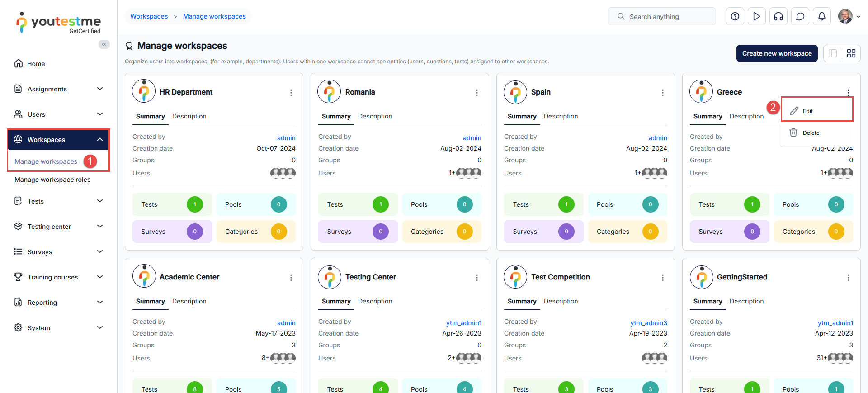The height and width of the screenshot is (393, 868).
Task: Open Manage workspace roles link
Action: tap(52, 180)
